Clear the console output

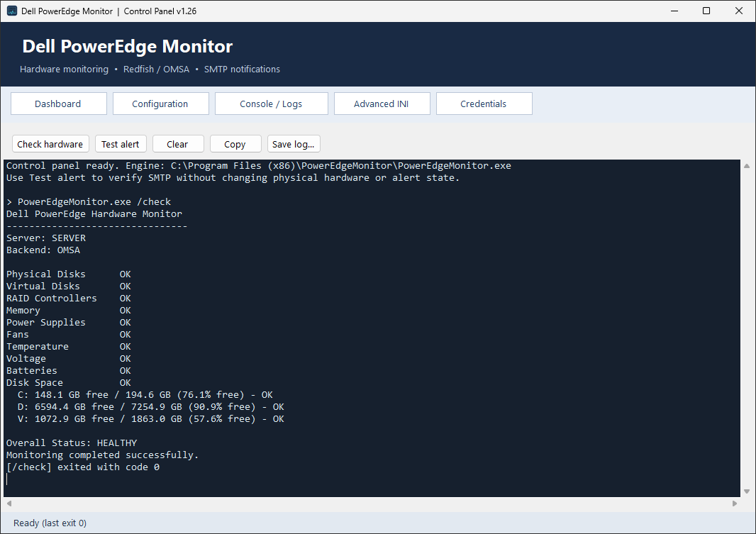tap(178, 144)
